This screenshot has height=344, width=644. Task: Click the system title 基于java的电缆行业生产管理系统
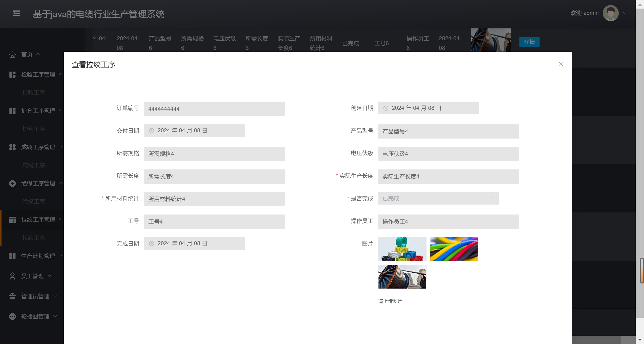click(98, 14)
